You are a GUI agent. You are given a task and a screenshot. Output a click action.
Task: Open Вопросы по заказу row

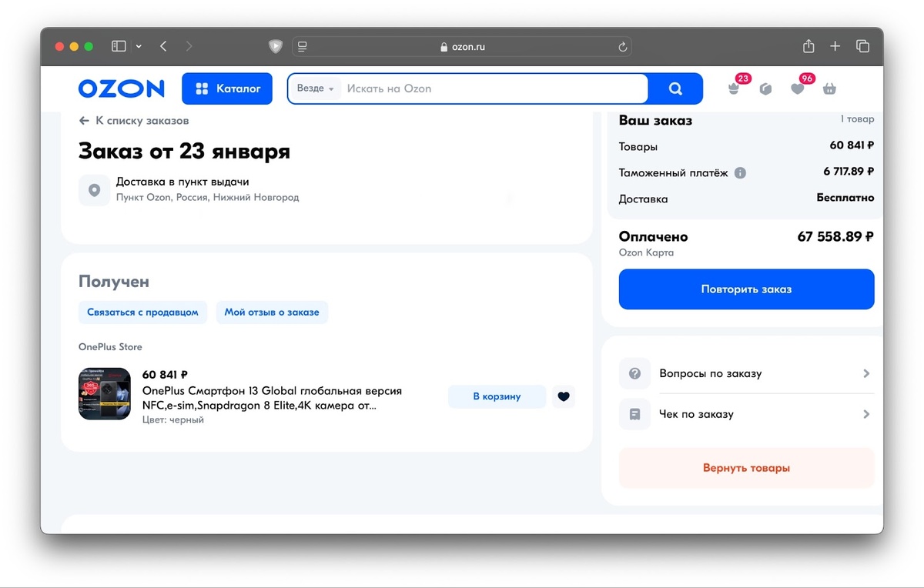tap(746, 373)
